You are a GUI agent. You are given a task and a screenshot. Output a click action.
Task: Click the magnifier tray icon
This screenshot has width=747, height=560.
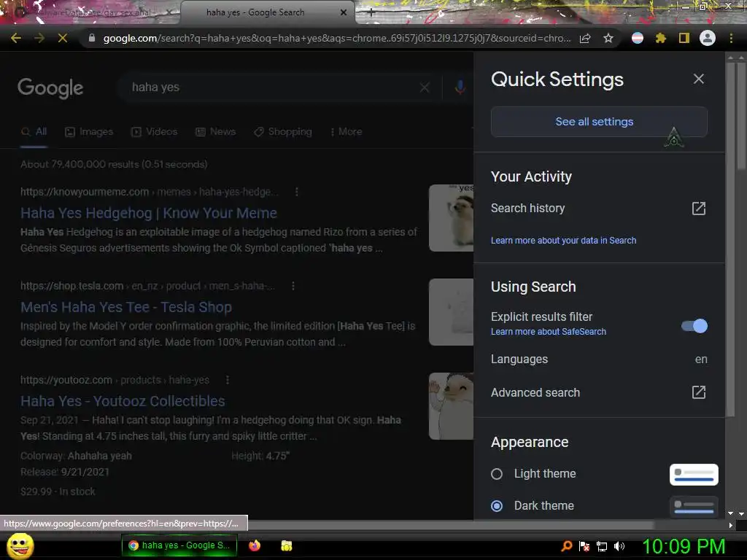(566, 546)
